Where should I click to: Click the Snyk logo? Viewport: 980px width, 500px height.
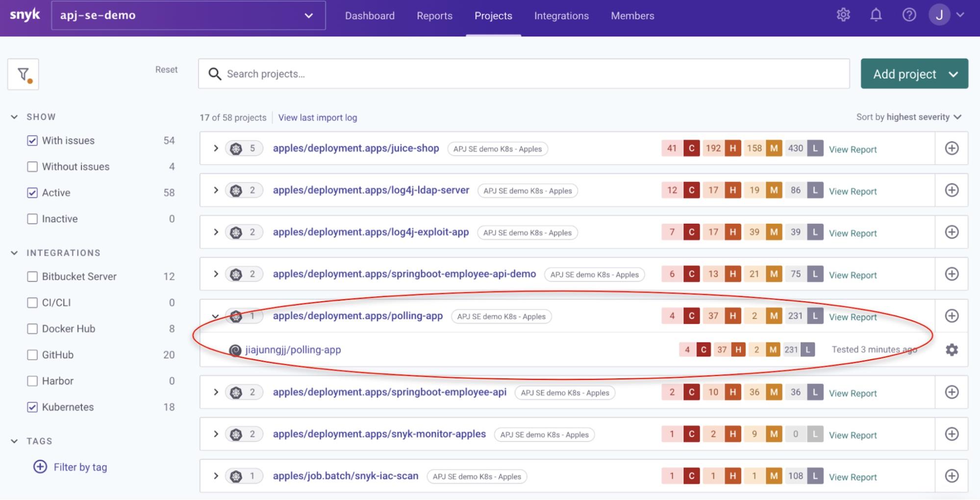[25, 15]
